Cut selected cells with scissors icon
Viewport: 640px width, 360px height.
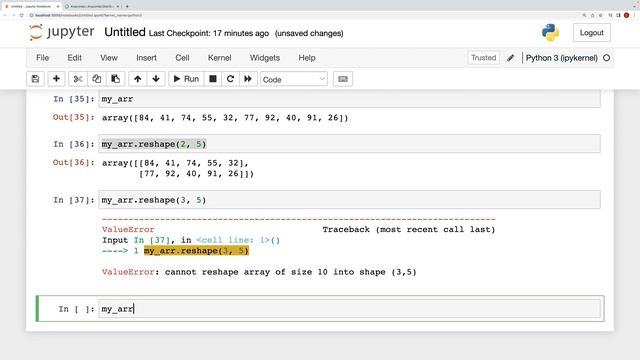(x=78, y=79)
